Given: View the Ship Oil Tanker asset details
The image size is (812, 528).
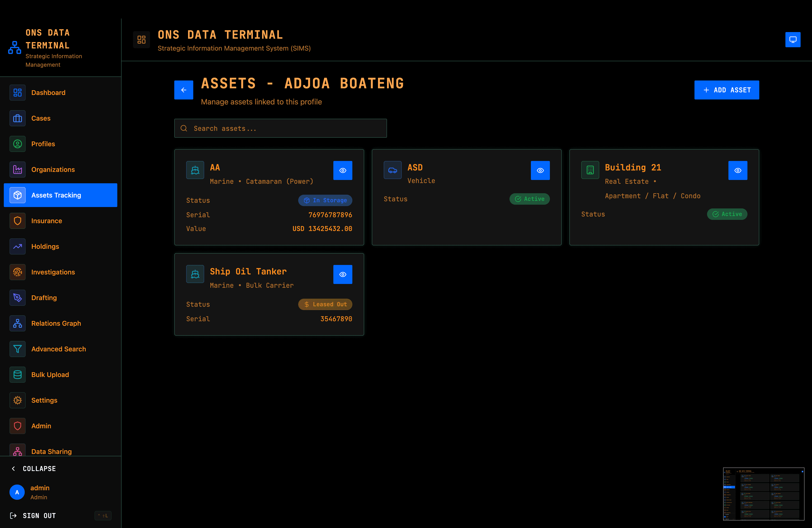Looking at the screenshot, I should (343, 274).
